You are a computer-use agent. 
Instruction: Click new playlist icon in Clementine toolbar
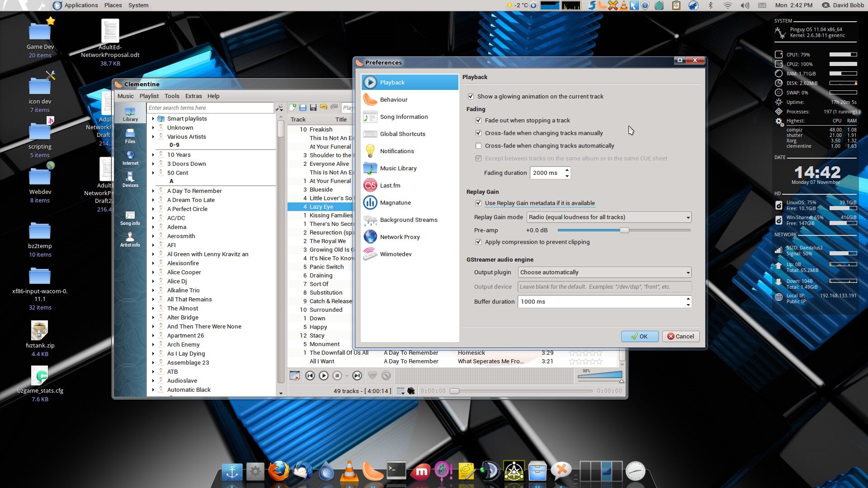point(292,108)
